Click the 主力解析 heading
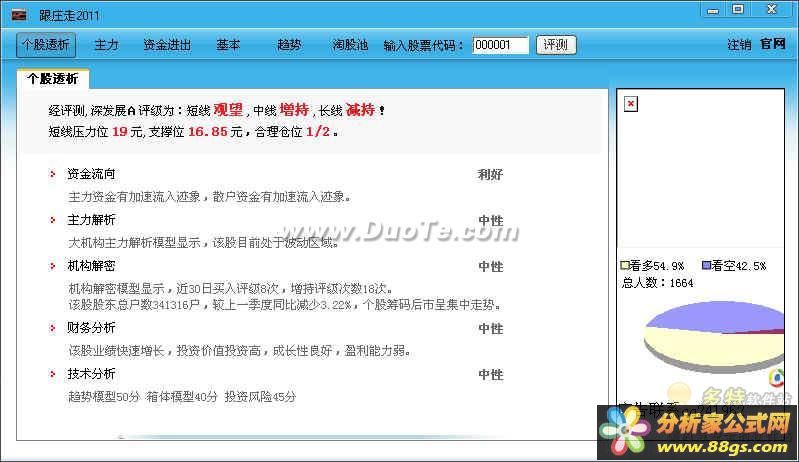The width and height of the screenshot is (799, 462). (x=92, y=220)
